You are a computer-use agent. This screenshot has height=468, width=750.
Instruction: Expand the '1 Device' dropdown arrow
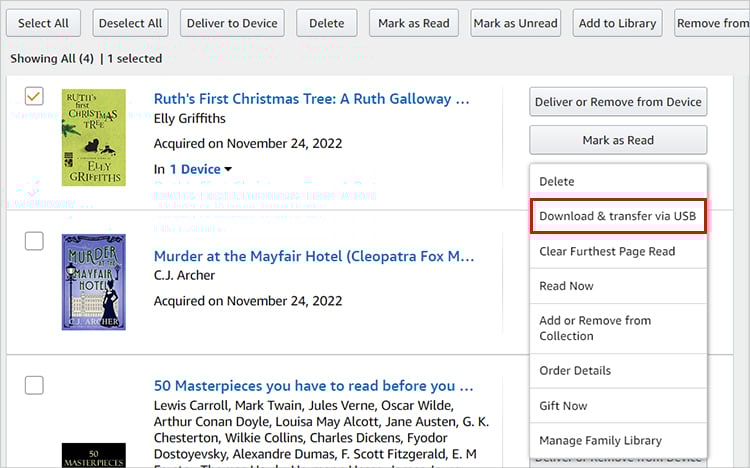click(x=228, y=170)
